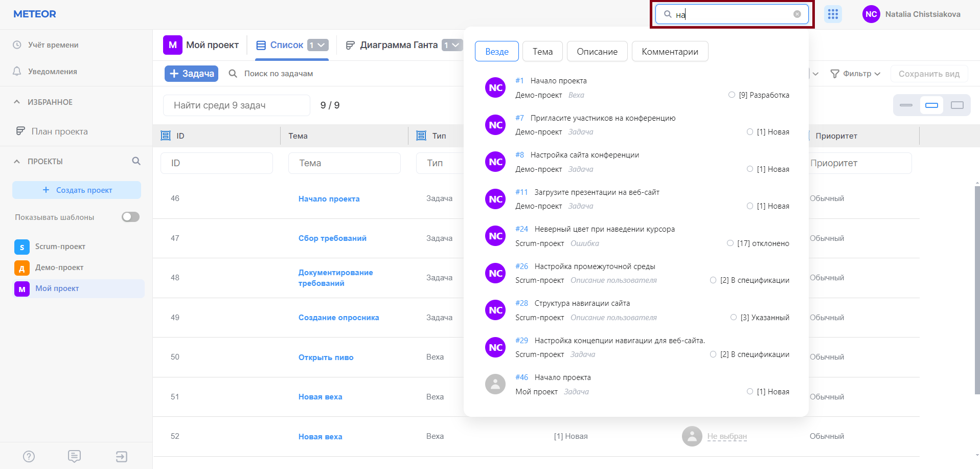The width and height of the screenshot is (980, 469).
Task: Click the METEOR logo
Action: [35, 14]
